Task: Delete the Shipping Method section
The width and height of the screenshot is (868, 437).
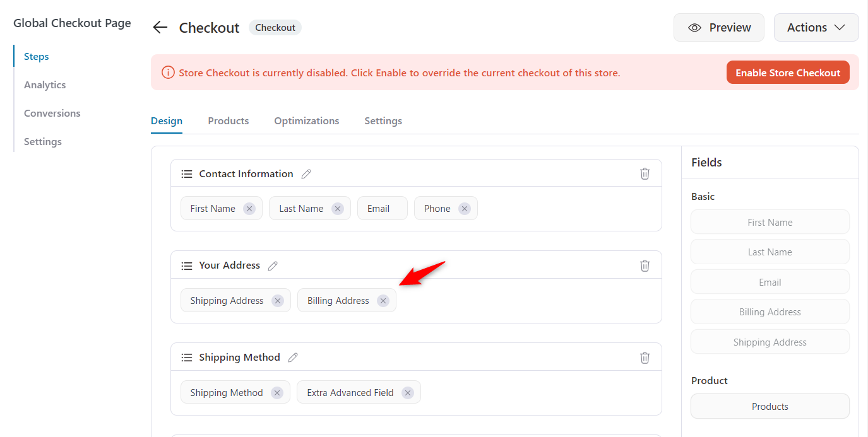Action: pos(645,358)
